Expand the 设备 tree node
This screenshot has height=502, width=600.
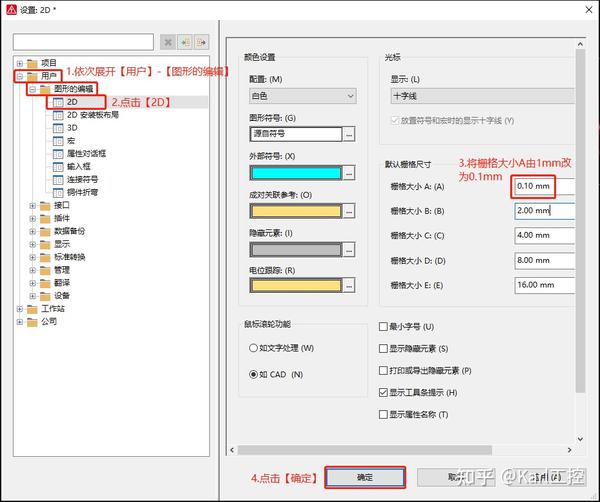33,296
